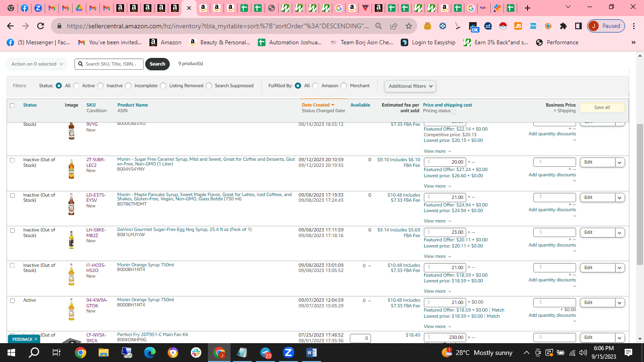
Task: Open Microsoft Word from the taskbar
Action: click(x=312, y=352)
